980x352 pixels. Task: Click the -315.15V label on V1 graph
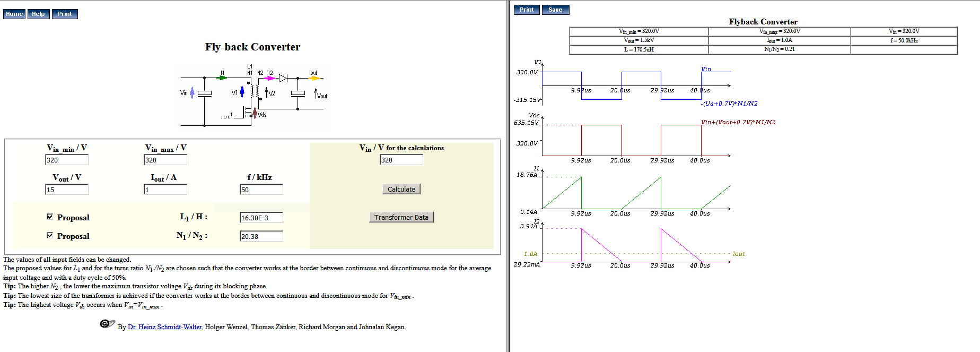pos(527,100)
